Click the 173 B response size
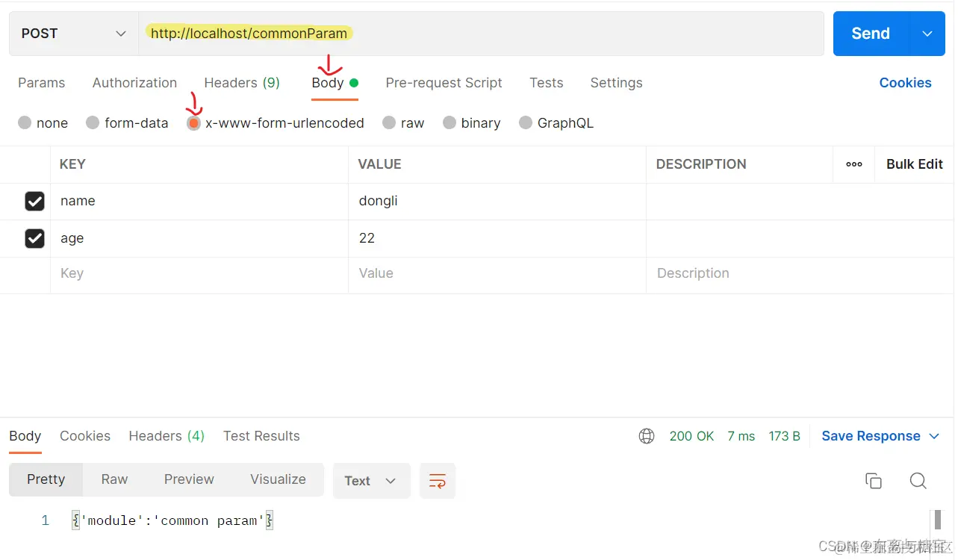 (784, 436)
